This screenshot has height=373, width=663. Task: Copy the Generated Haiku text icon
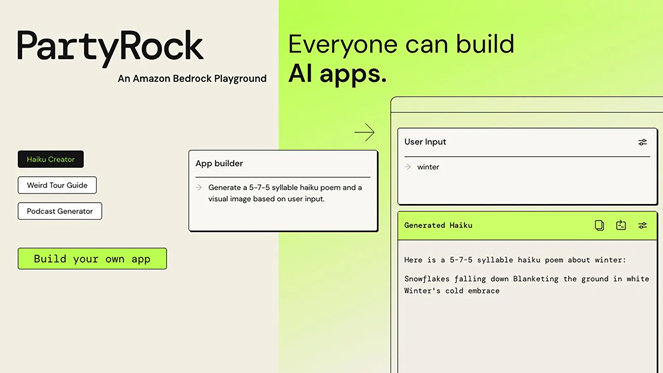pyautogui.click(x=599, y=225)
